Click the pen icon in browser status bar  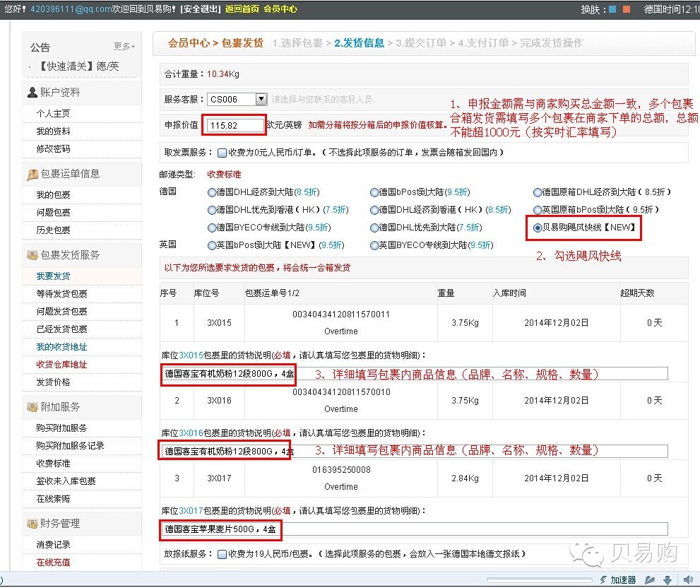650,580
